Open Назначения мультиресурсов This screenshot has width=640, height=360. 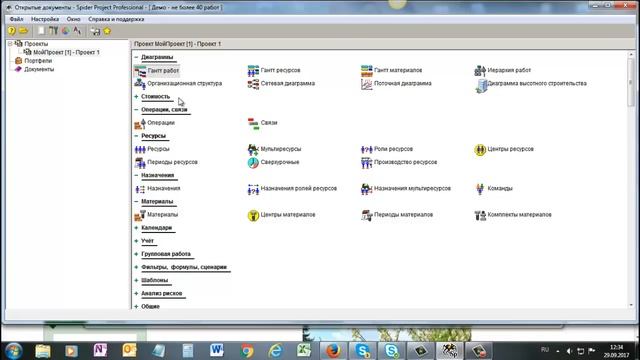pos(406,189)
